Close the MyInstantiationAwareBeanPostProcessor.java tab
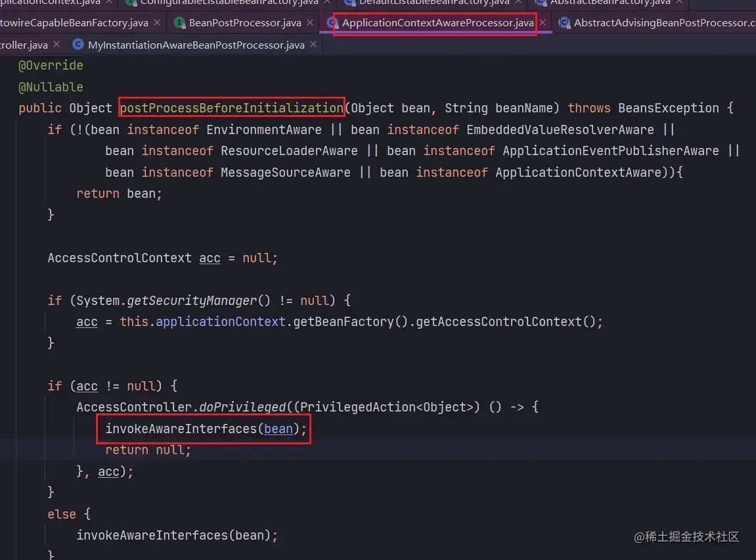The height and width of the screenshot is (560, 756). (x=313, y=45)
